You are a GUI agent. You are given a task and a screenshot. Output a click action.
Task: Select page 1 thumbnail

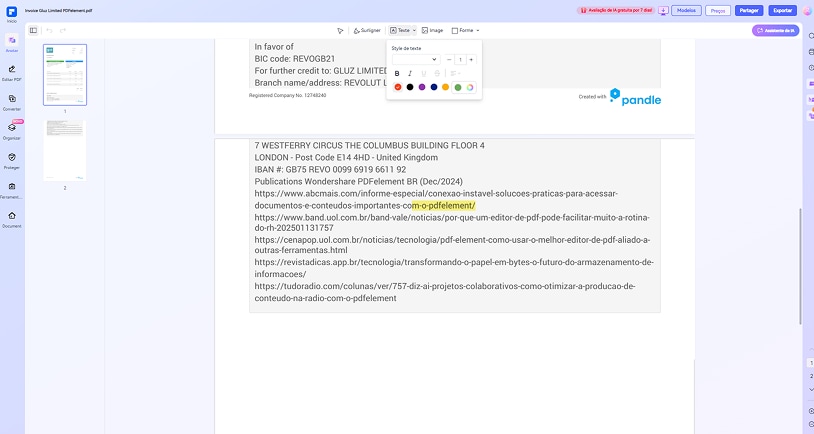[65, 75]
